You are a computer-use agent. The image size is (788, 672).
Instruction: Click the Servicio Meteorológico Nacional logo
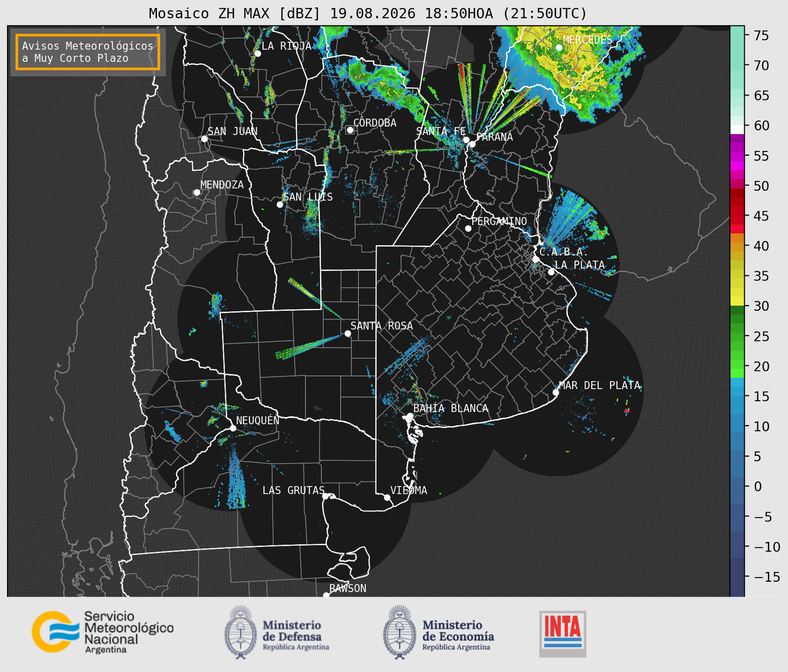(102, 632)
